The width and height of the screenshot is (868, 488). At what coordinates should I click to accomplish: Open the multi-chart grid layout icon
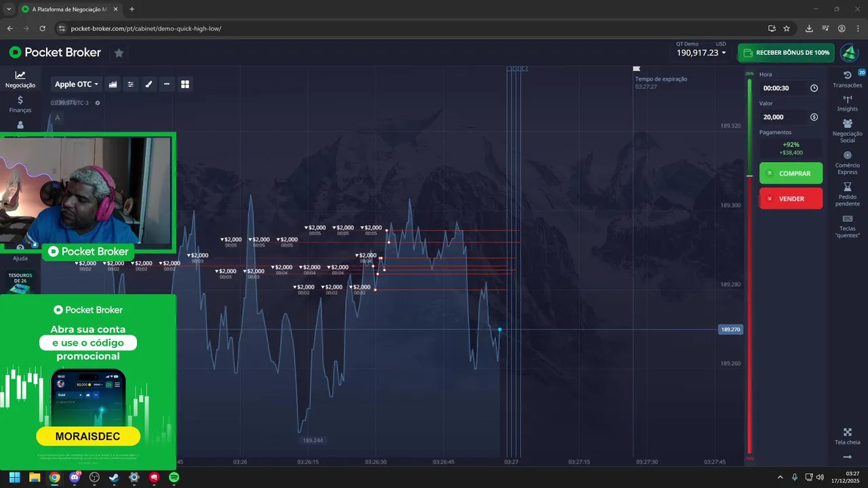[x=185, y=84]
